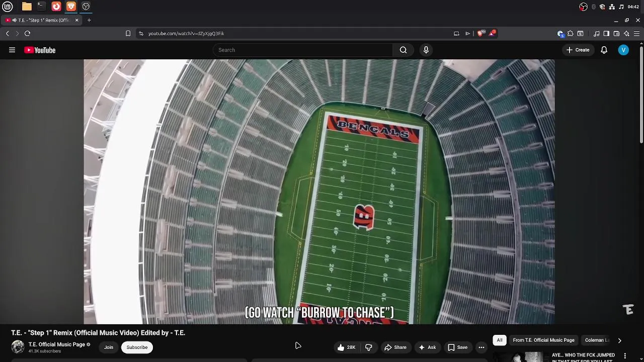Open the extension with badge 5
Viewport: 644px width, 362px height.
pos(560,34)
